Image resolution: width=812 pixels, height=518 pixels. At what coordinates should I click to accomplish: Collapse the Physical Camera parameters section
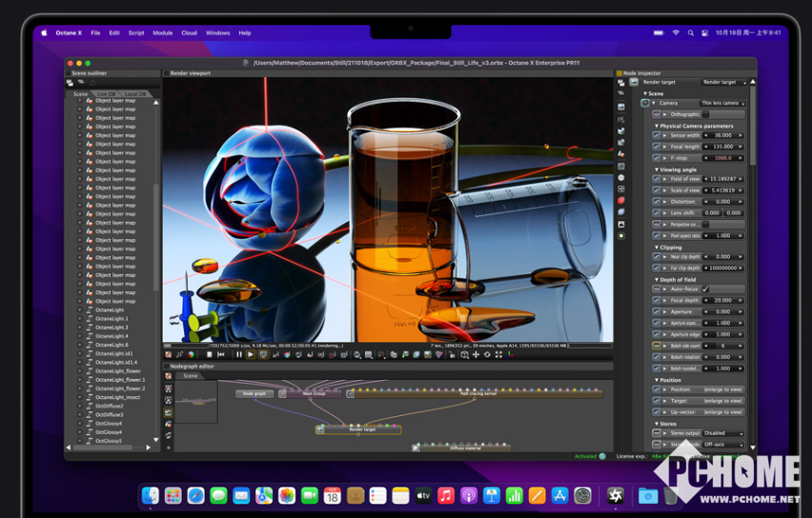pyautogui.click(x=657, y=126)
